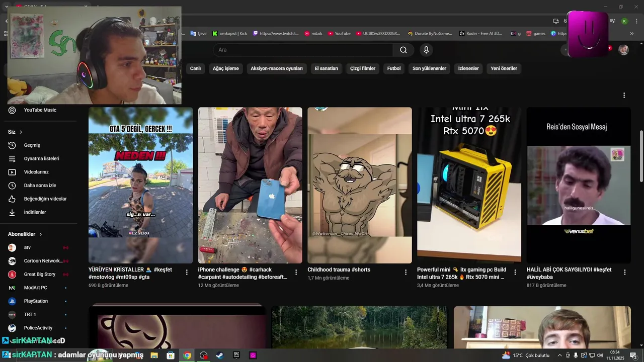
Task: Open options for iPhone challenge short
Action: (x=296, y=272)
